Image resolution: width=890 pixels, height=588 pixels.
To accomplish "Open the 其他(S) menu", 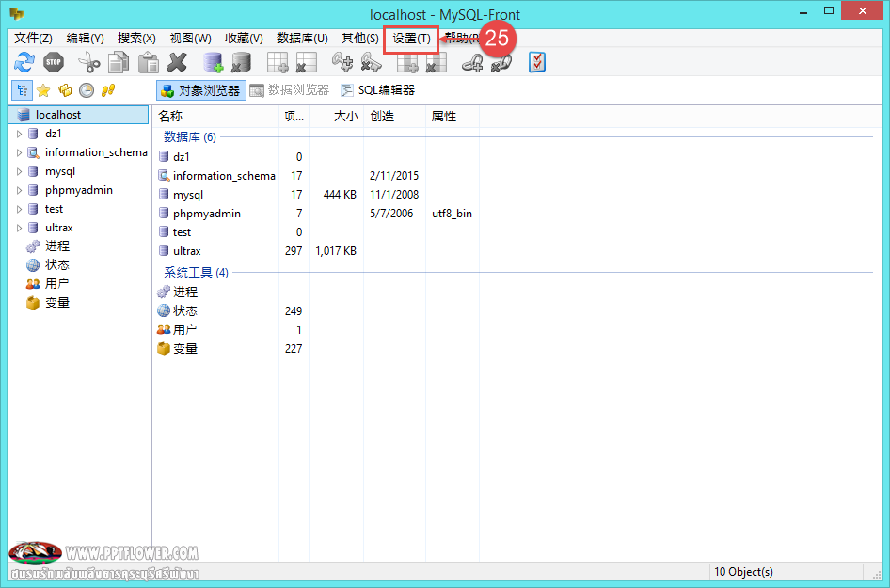I will coord(360,38).
